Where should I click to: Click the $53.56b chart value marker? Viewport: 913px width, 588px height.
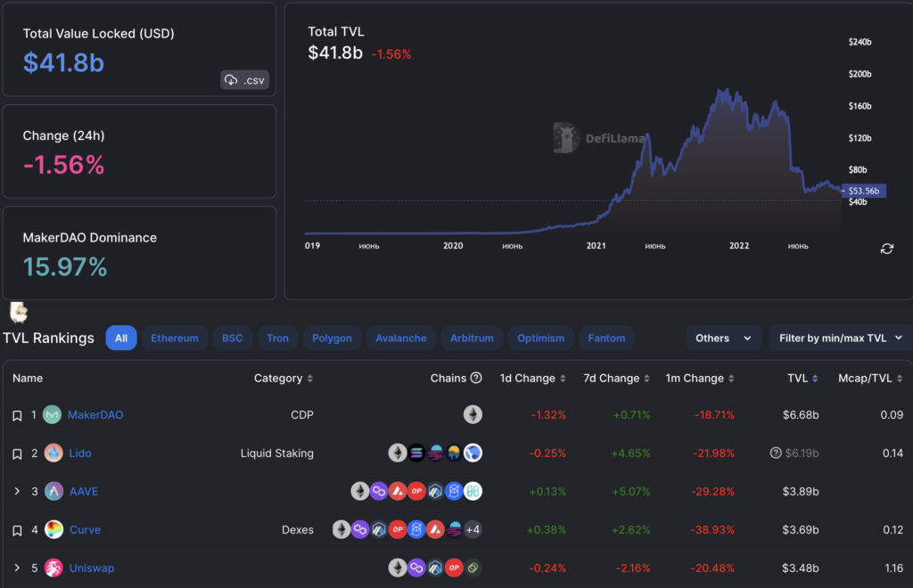pyautogui.click(x=863, y=191)
